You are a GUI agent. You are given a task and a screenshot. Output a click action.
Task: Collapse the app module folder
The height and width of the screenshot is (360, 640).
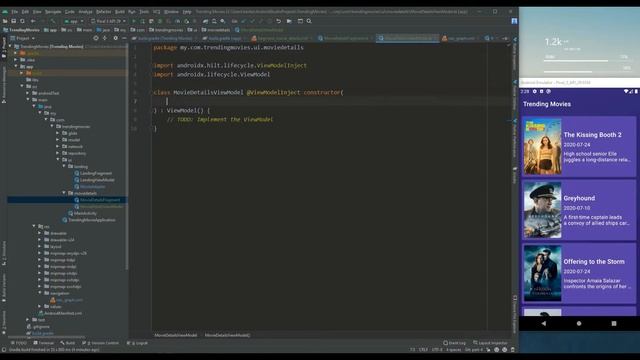point(16,66)
